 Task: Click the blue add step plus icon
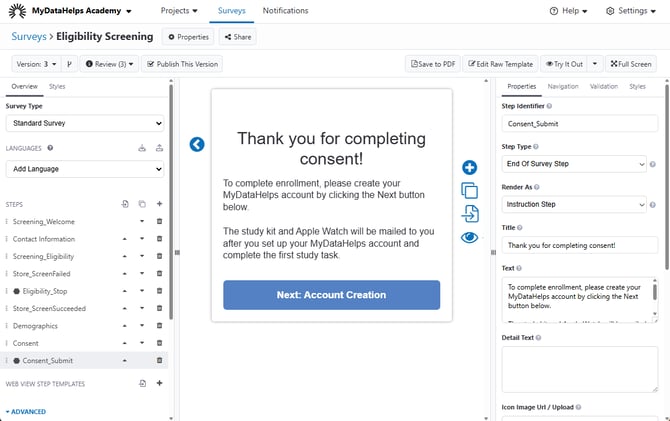(x=469, y=167)
